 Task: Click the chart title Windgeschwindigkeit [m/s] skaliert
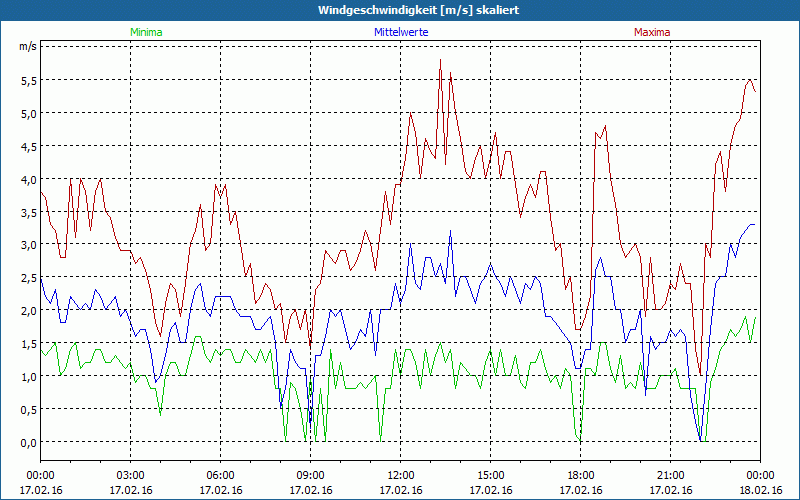[x=418, y=10]
